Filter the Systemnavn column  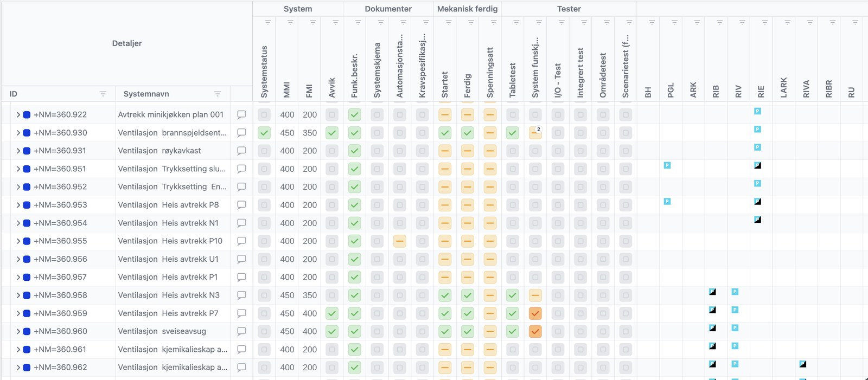point(218,94)
